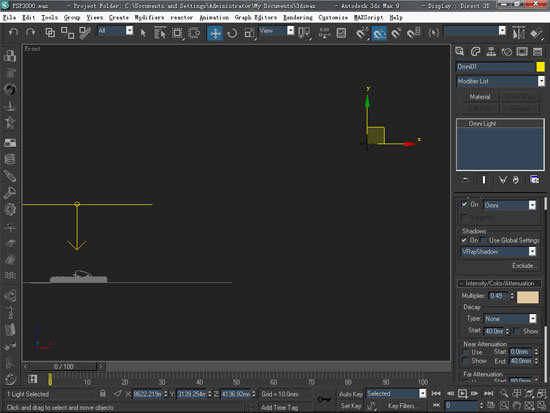Viewport: 550px width, 413px height.
Task: Click the Undo arrow icon
Action: [x=13, y=33]
